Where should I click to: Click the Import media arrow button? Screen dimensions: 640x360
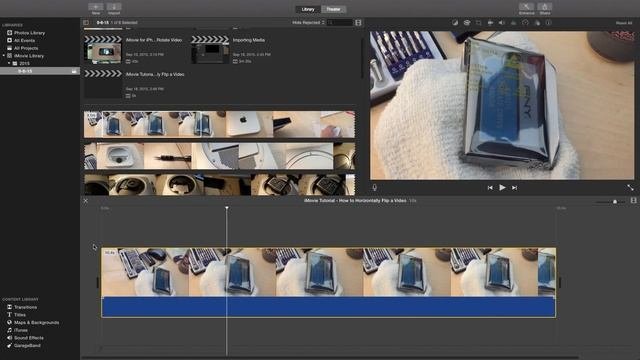point(114,7)
